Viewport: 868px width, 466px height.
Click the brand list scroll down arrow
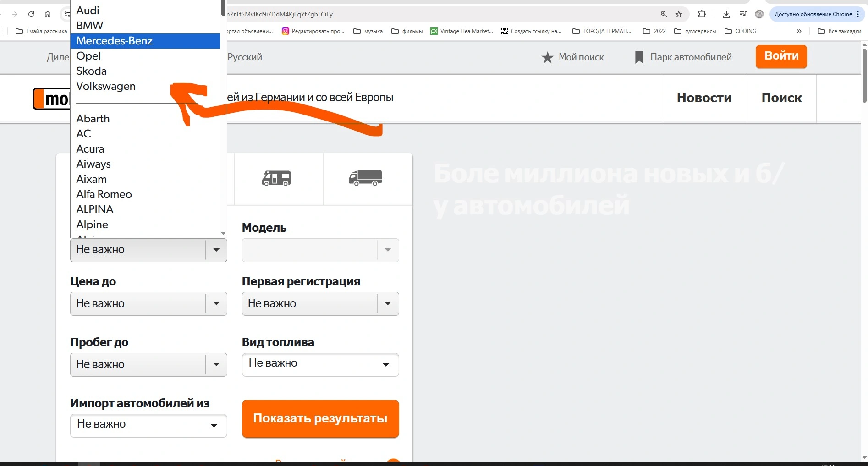click(223, 233)
